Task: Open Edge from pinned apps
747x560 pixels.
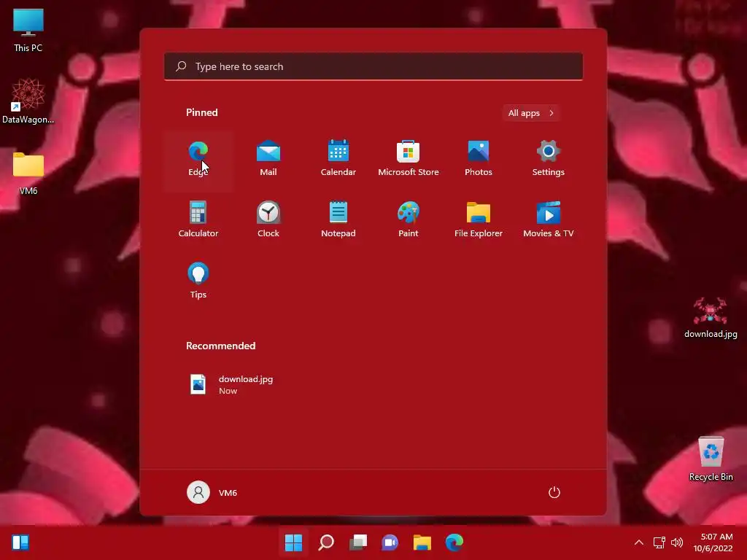Action: click(198, 160)
